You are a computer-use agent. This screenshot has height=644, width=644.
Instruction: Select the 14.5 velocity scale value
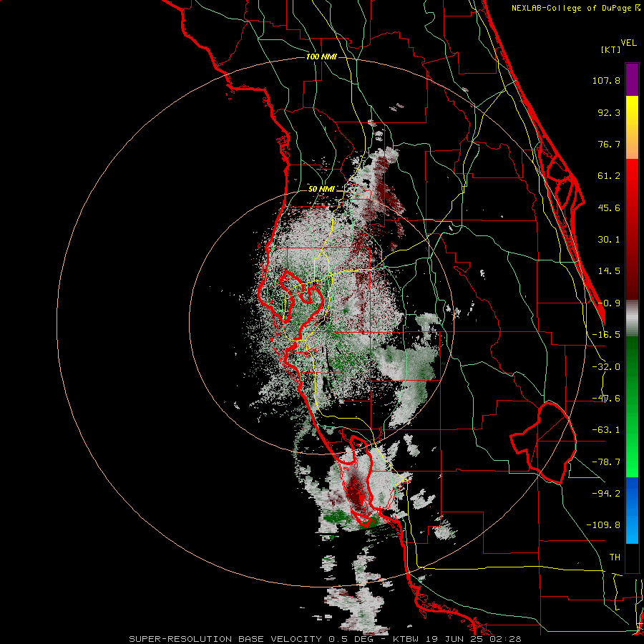[x=609, y=271]
